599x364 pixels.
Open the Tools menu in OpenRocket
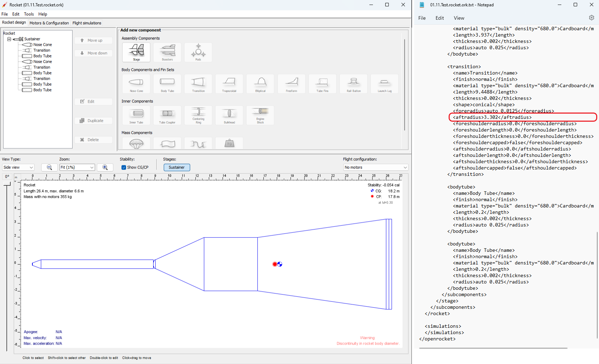(x=29, y=14)
